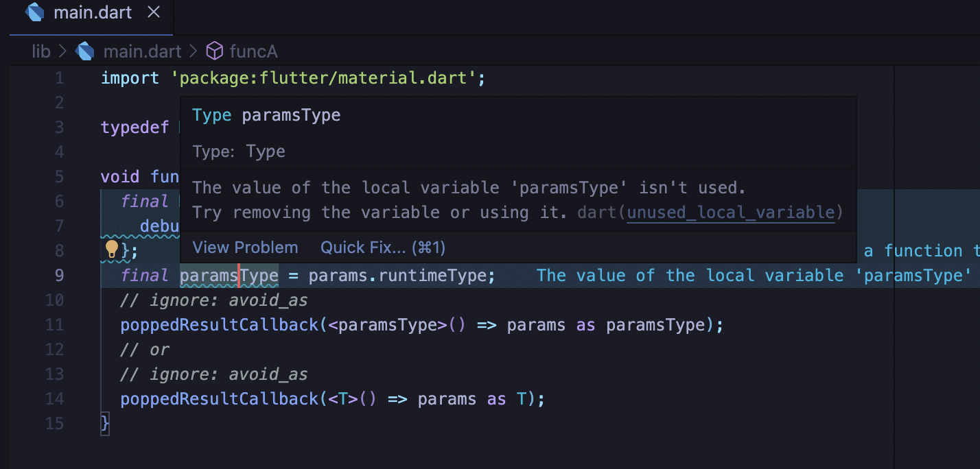
Task: Switch to the main.dart tab
Action: pos(93,12)
